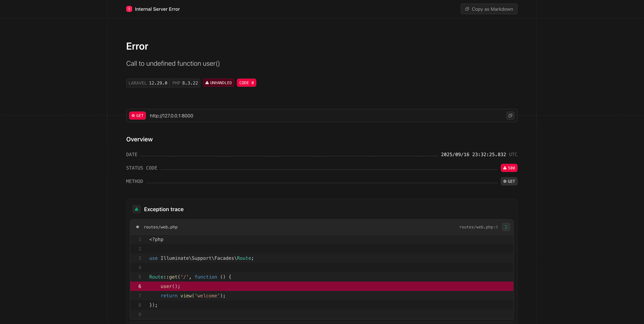The height and width of the screenshot is (324, 644).
Task: Click the CODE 0 badge
Action: 246,83
